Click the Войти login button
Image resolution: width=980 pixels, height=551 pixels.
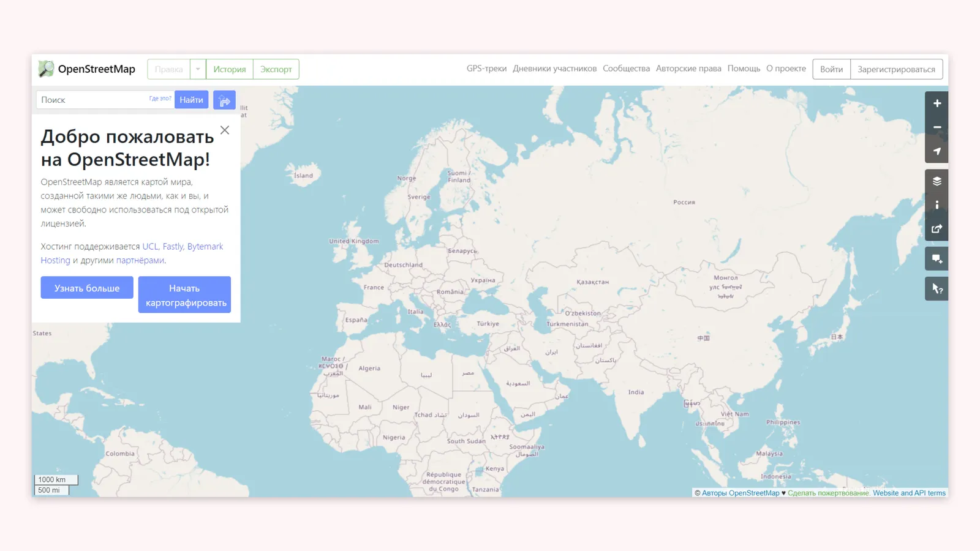tap(831, 69)
